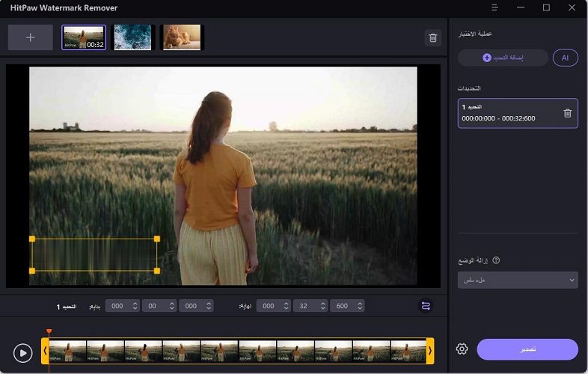Click the add selection button

point(503,58)
